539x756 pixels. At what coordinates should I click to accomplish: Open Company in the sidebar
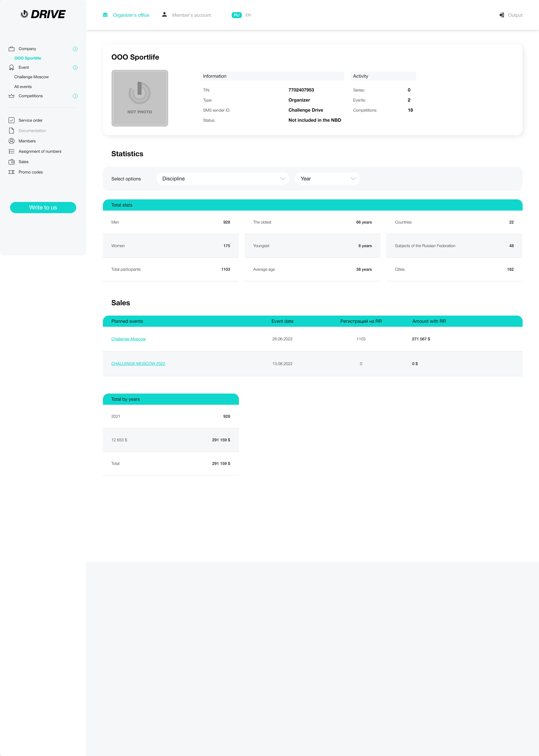(27, 49)
